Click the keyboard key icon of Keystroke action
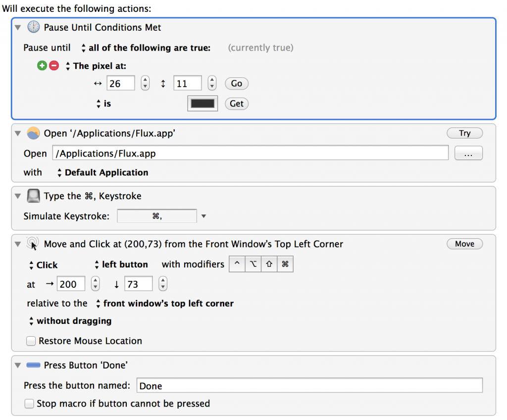 pyautogui.click(x=33, y=196)
